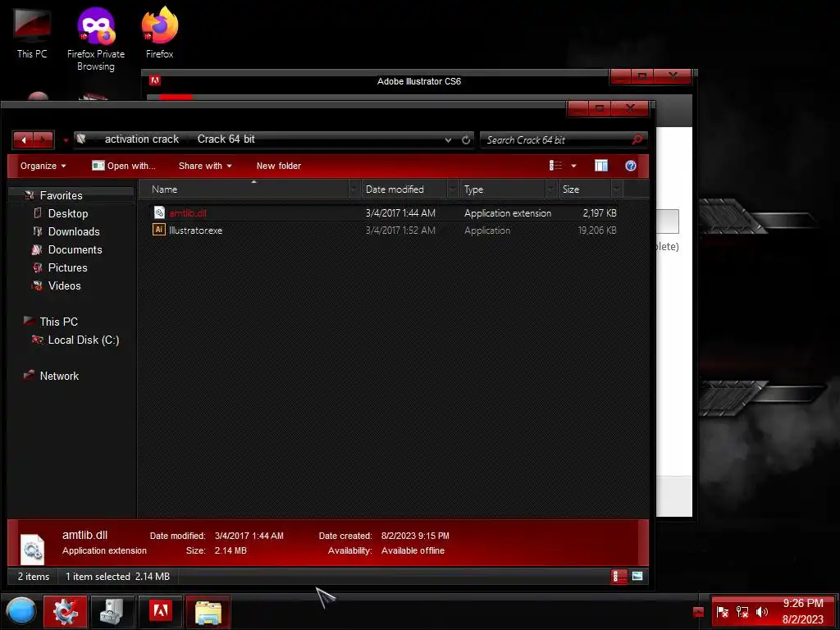
Task: Sort by the Name column header
Action: click(244, 189)
